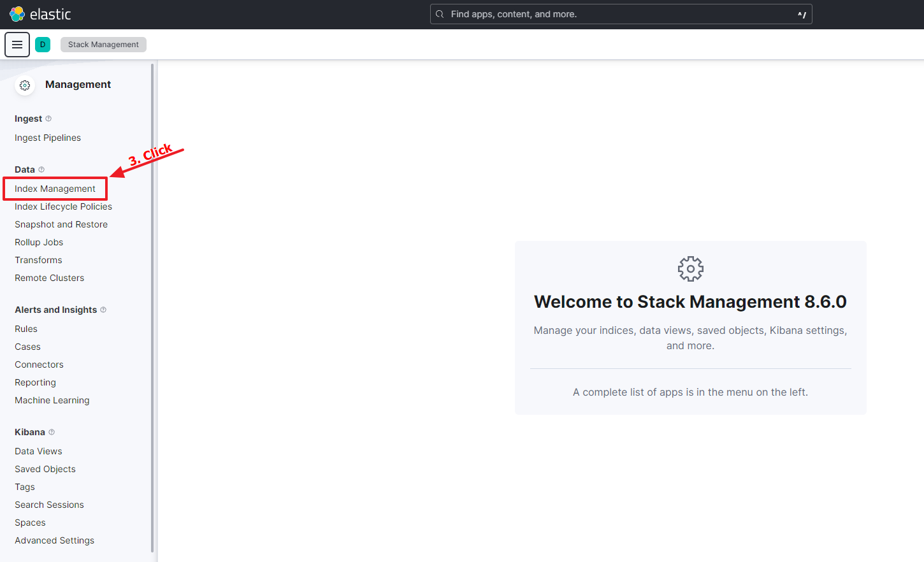Show Kibana section help icon
The width and height of the screenshot is (924, 562).
[x=52, y=432]
